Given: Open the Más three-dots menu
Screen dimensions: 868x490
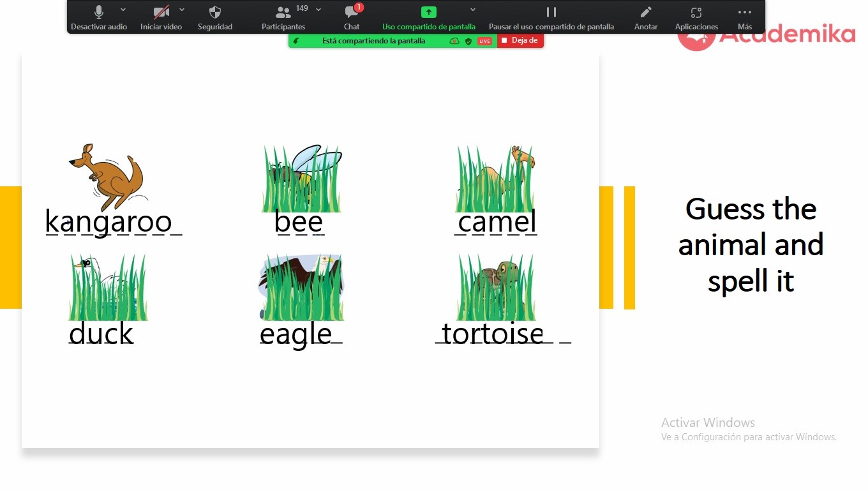Looking at the screenshot, I should pyautogui.click(x=744, y=17).
